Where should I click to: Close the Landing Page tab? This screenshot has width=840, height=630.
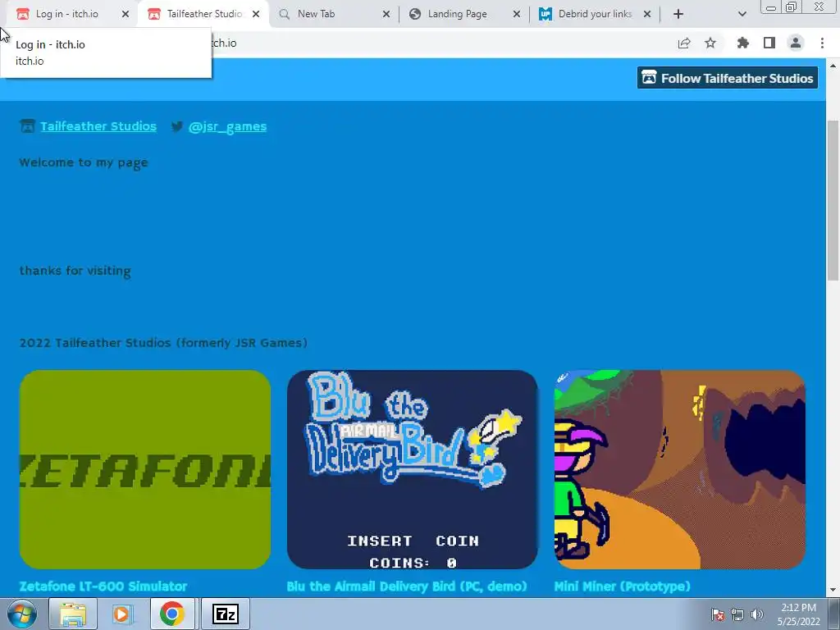point(517,14)
